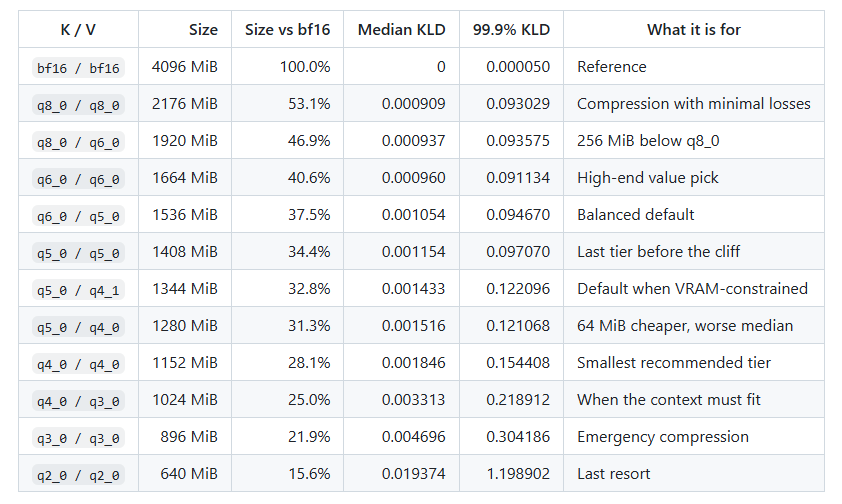Image resolution: width=842 pixels, height=504 pixels.
Task: Click the Emergency compression description
Action: coord(663,437)
